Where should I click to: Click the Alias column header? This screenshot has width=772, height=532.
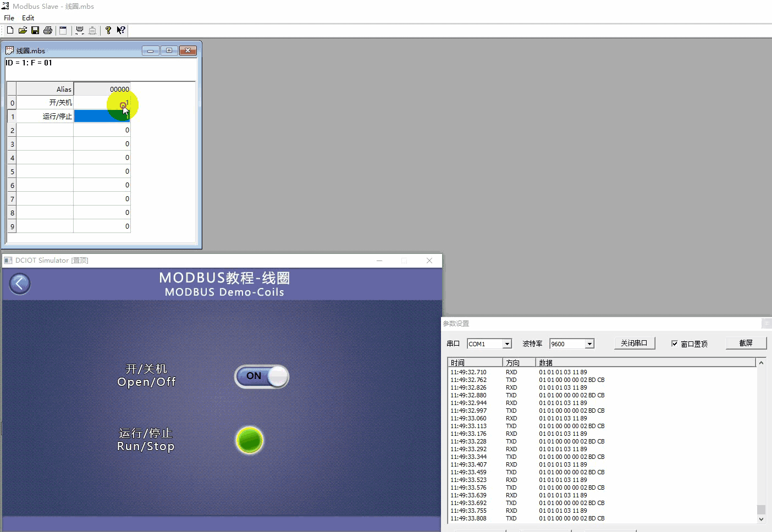[x=45, y=89]
